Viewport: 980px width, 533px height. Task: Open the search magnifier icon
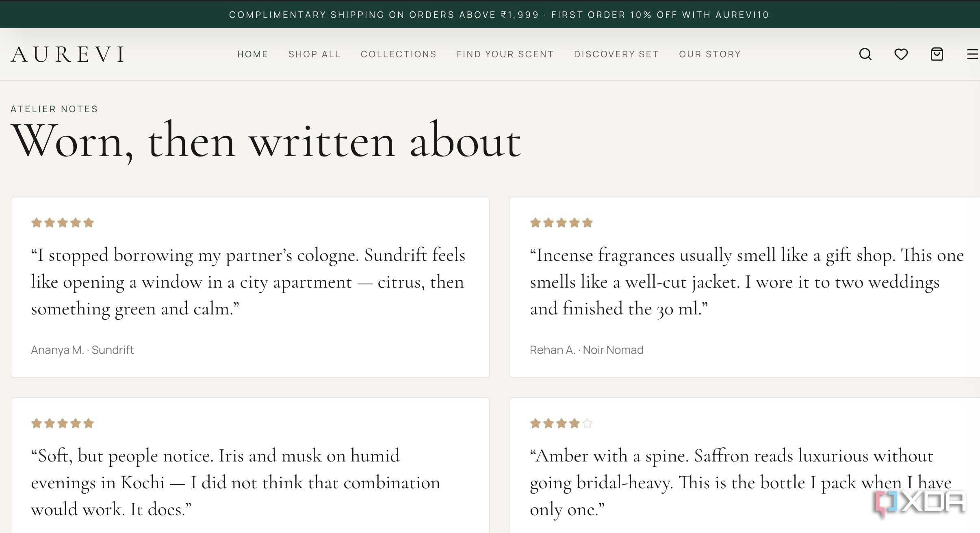point(865,54)
